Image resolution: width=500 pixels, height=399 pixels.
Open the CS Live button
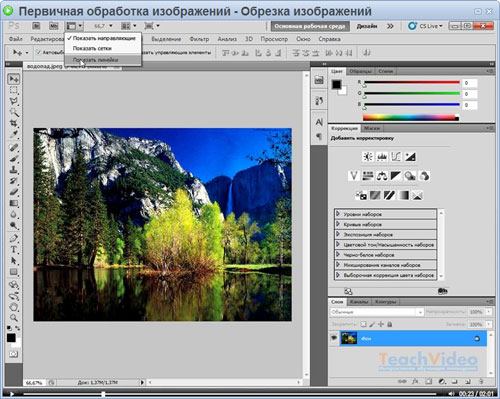point(426,26)
